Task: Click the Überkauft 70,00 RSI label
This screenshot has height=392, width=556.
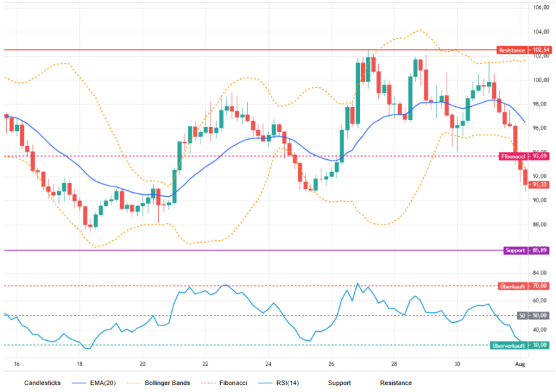Action: (524, 286)
